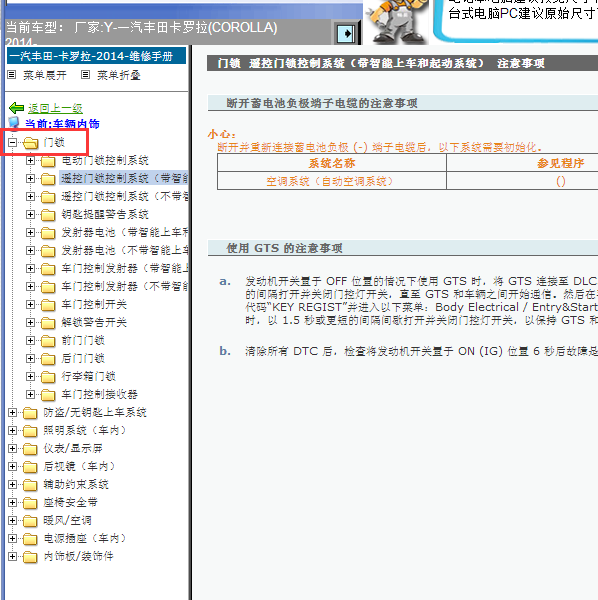Screen dimensions: 598x600
Task: Click folder icon of 车门控制发射器（不带智能
Action: (x=48, y=287)
